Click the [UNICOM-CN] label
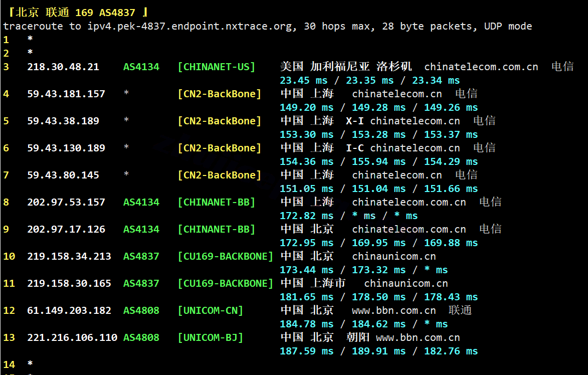The width and height of the screenshot is (588, 375). click(211, 310)
